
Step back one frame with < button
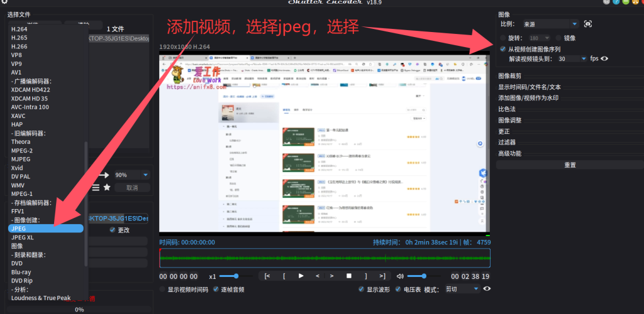coord(317,276)
